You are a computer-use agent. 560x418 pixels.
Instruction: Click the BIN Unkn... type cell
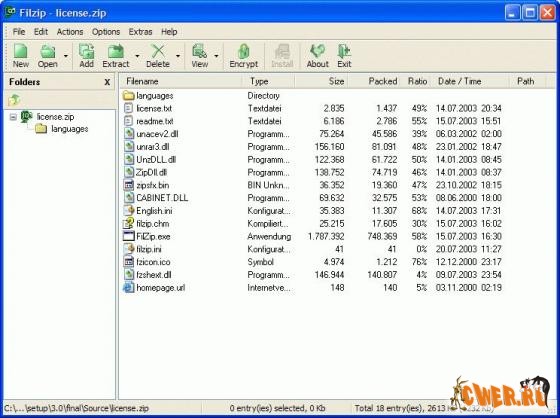tap(268, 185)
